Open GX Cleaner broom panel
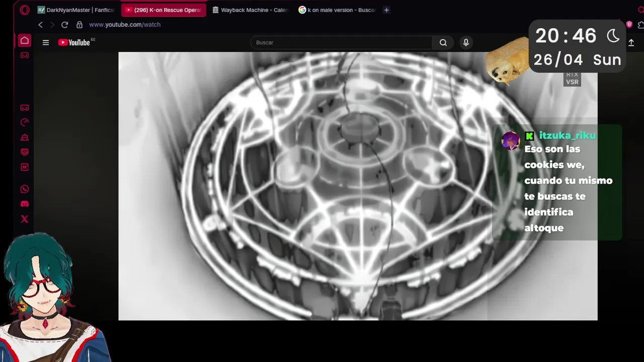This screenshot has width=644, height=362. [x=24, y=137]
